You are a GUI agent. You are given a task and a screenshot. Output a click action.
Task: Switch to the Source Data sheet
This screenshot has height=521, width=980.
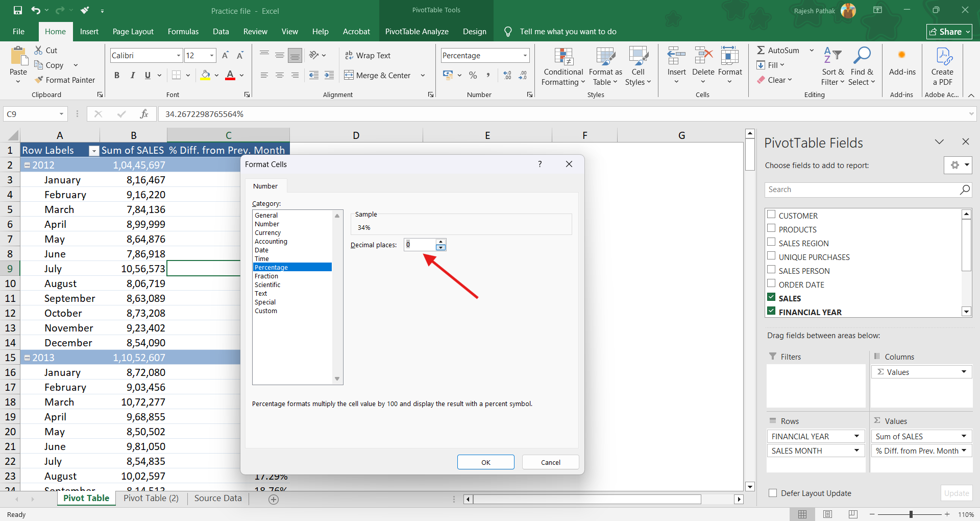click(x=218, y=498)
